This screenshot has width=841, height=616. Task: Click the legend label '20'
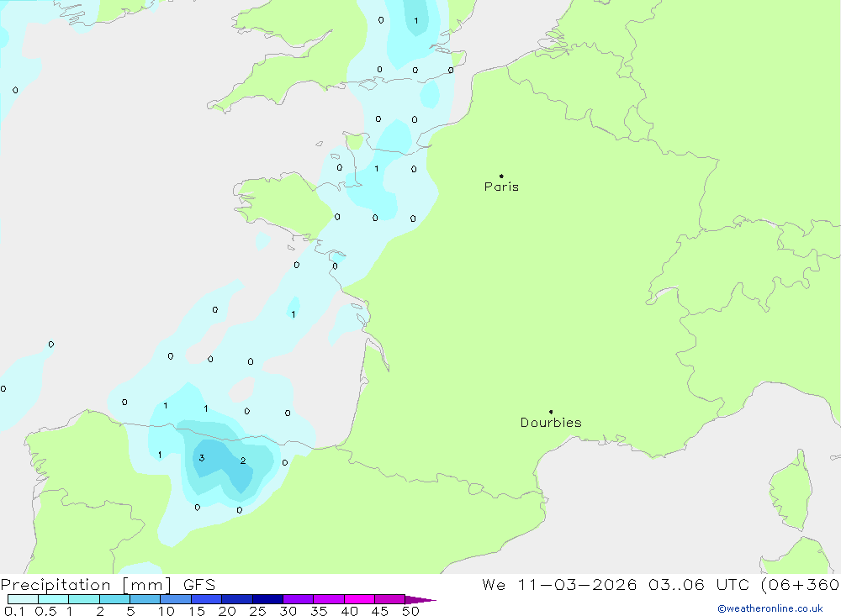tap(227, 611)
